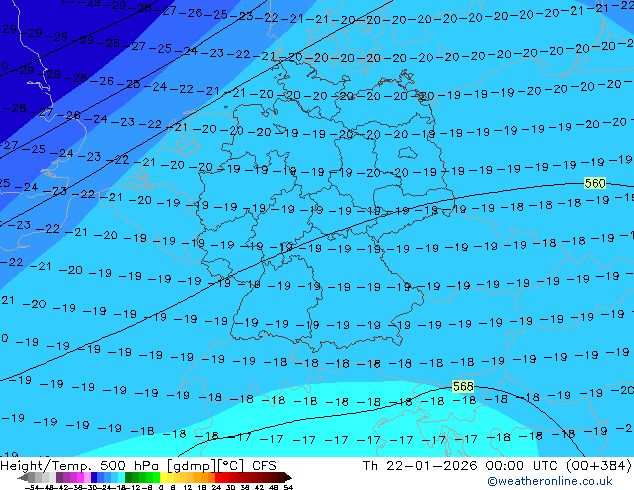
Task: Open the weatheronline.co.uk copyright link
Action: (549, 481)
